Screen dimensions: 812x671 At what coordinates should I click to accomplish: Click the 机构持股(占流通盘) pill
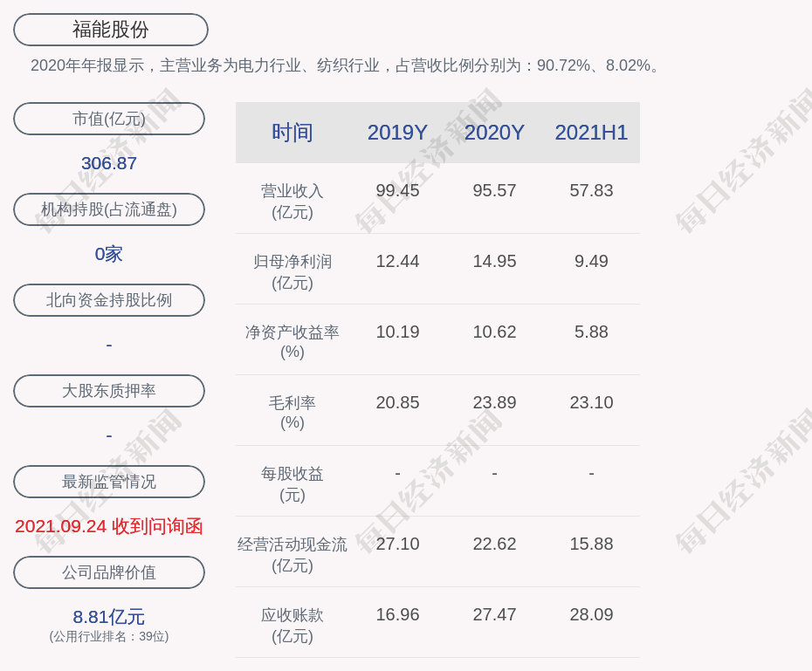pyautogui.click(x=109, y=209)
